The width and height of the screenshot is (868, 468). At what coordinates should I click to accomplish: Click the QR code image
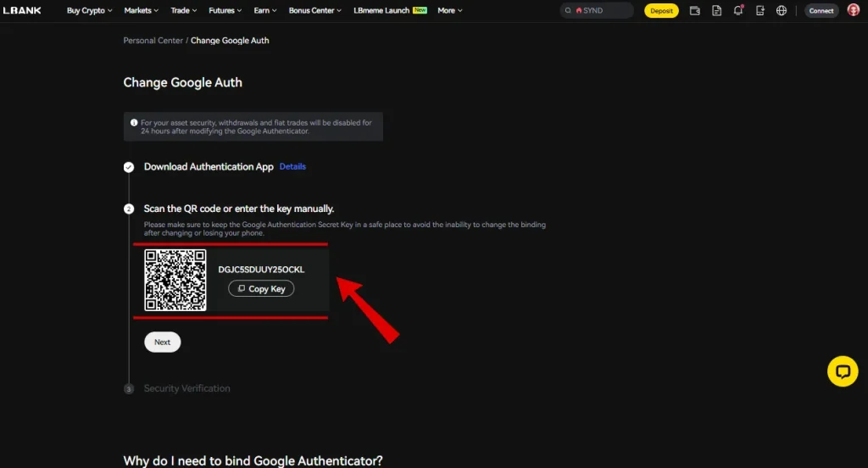pos(175,280)
